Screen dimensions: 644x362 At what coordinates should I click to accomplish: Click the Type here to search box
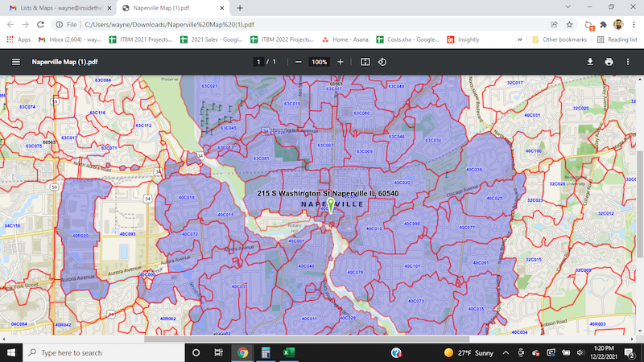[x=104, y=352]
